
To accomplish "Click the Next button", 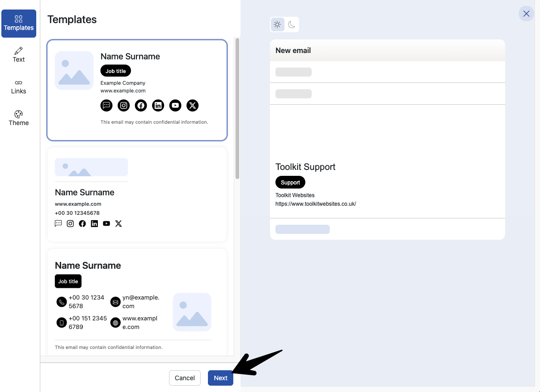I will coord(220,378).
